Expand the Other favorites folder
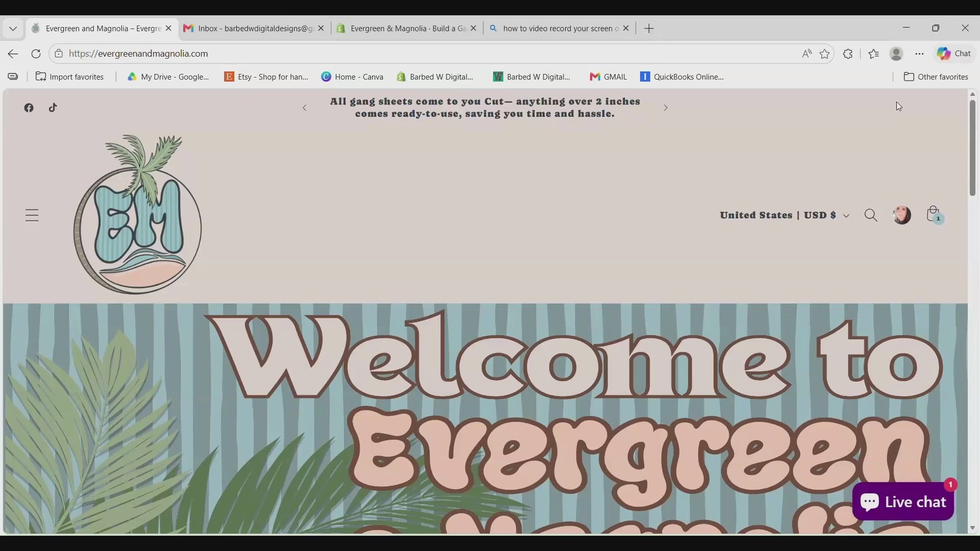Viewport: 980px width, 551px height. (936, 77)
